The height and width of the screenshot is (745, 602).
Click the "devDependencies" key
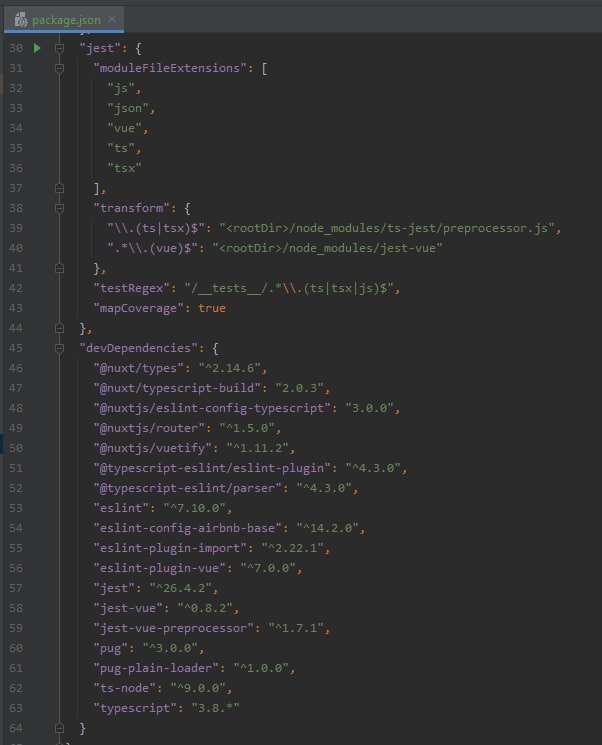pos(138,348)
